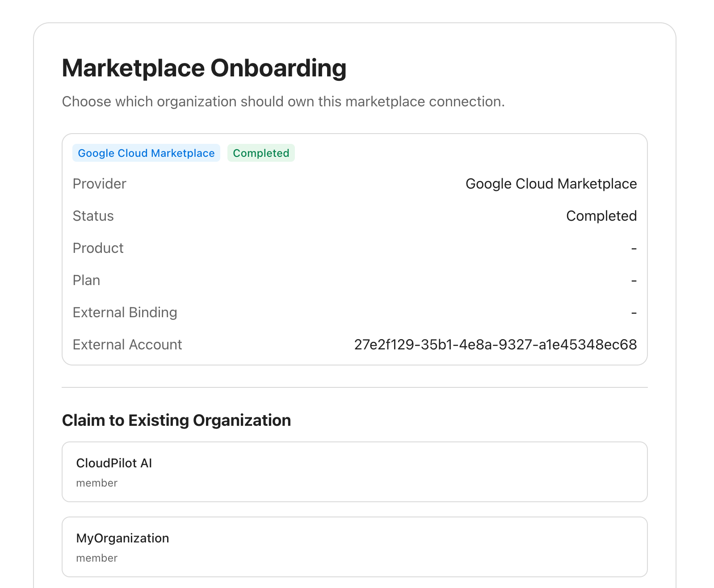Click member role under CloudPilot AI
This screenshot has height=588, width=714.
(97, 483)
